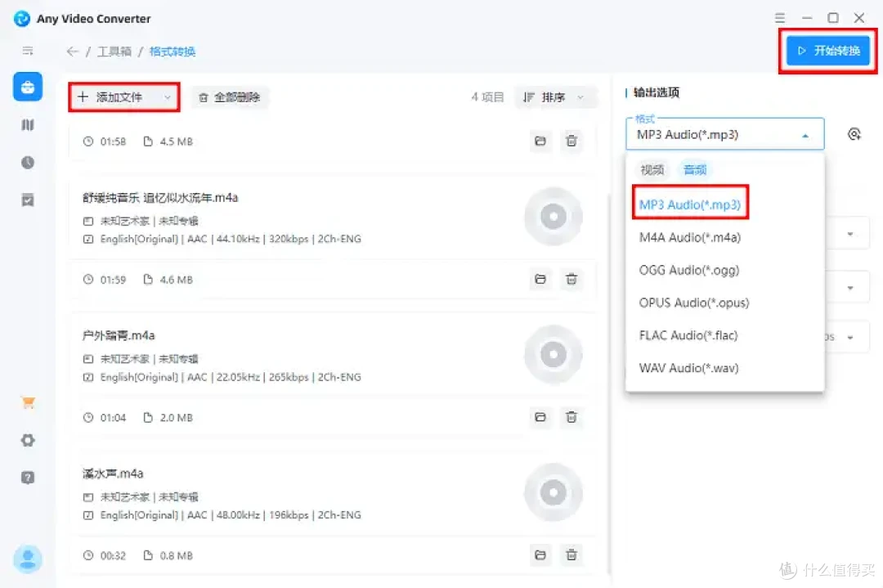
Task: Go back with the arrow icon
Action: point(72,52)
